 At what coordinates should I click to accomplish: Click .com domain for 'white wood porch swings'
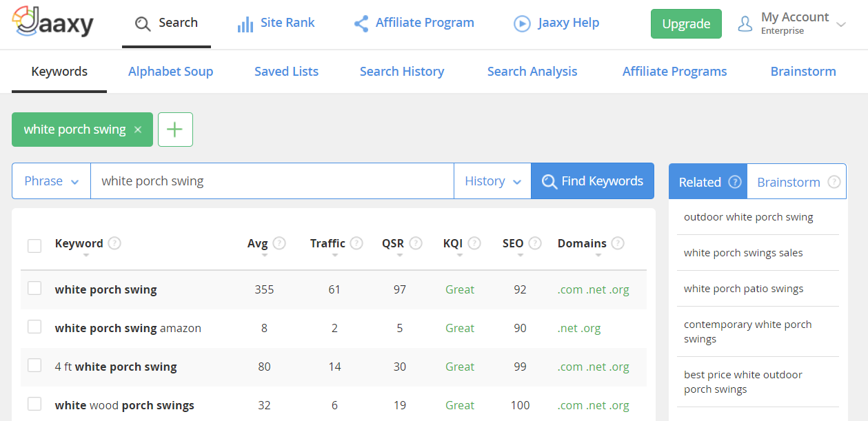pos(570,405)
